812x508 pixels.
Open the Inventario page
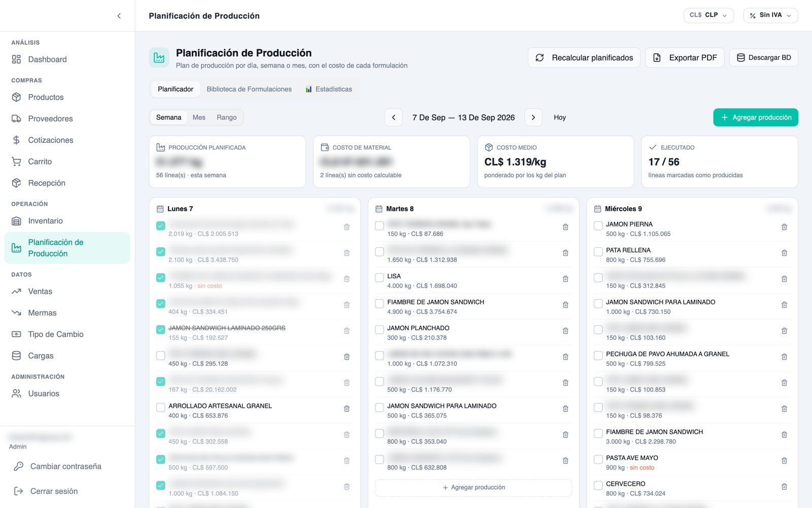(x=67, y=221)
